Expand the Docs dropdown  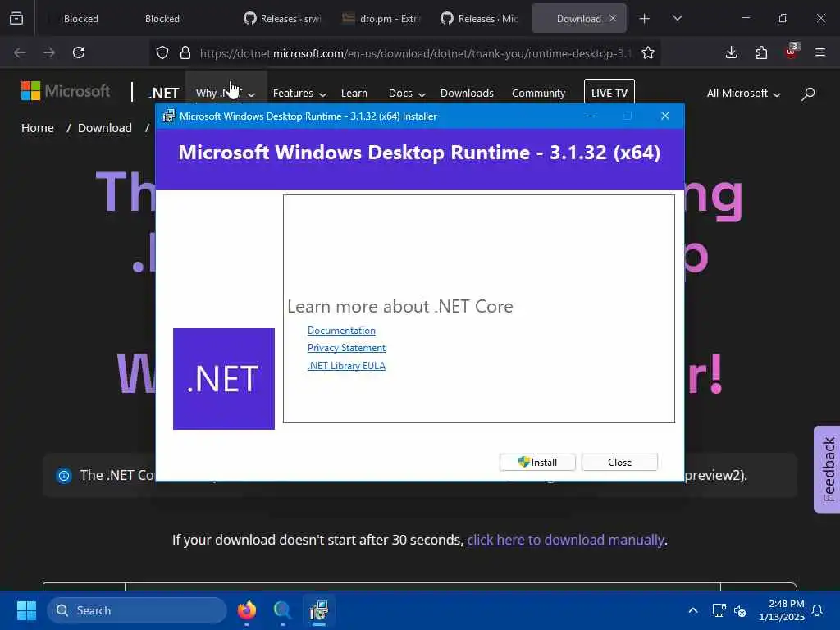tap(407, 94)
